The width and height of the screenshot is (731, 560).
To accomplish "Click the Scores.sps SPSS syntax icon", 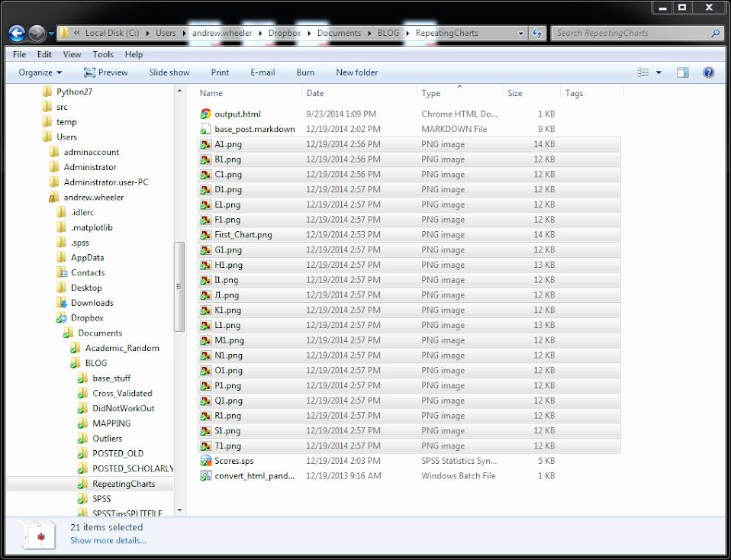I will pyautogui.click(x=205, y=461).
